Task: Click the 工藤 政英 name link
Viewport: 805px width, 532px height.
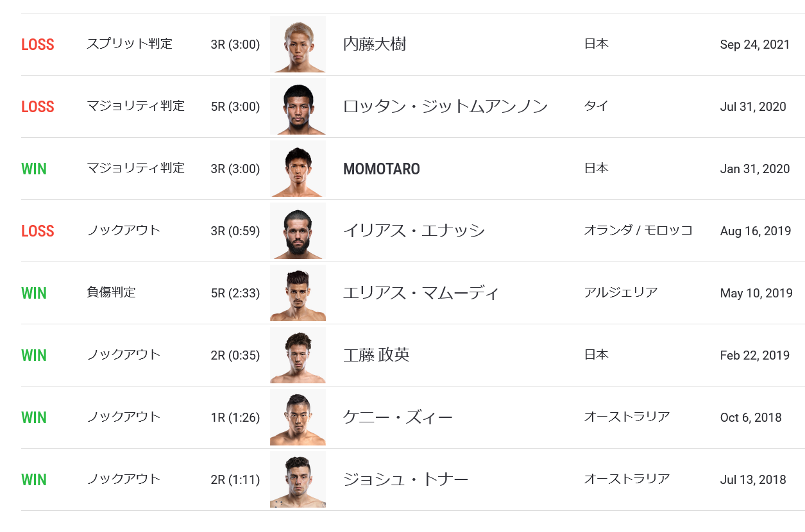Action: click(377, 355)
